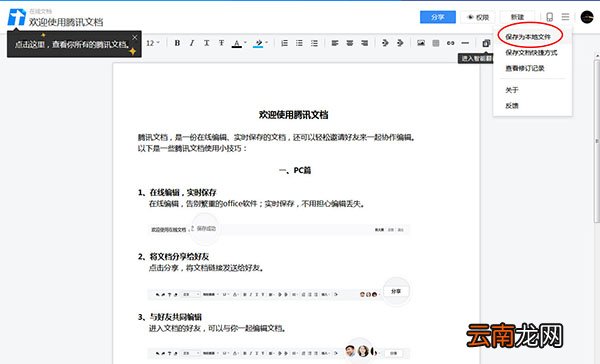Image resolution: width=600 pixels, height=364 pixels.
Task: Align text to the left
Action: 335,43
